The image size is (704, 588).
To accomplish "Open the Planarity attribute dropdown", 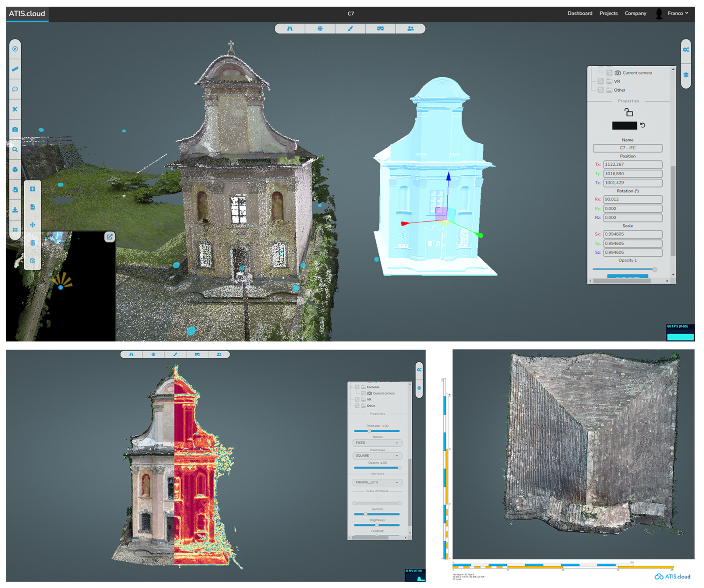I will tap(377, 482).
